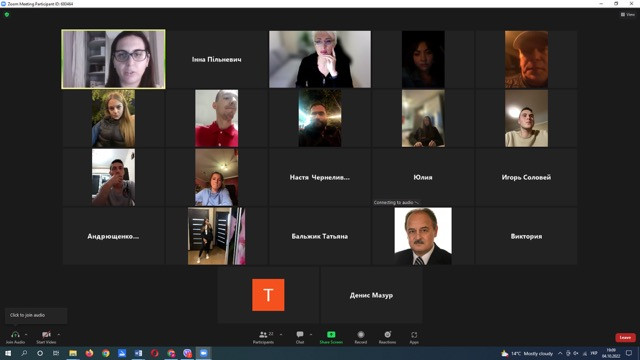Select blonde woman with hand on chin tile

(320, 59)
